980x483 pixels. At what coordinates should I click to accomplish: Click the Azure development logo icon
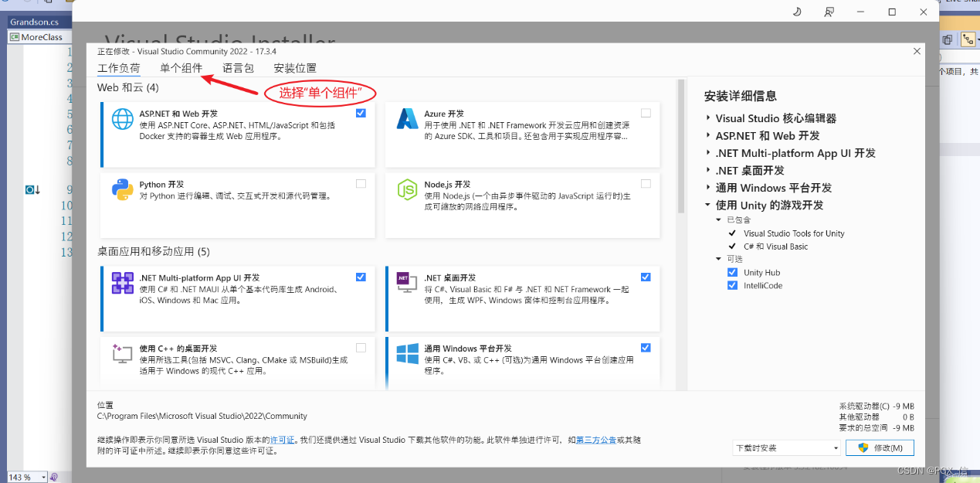(x=407, y=119)
